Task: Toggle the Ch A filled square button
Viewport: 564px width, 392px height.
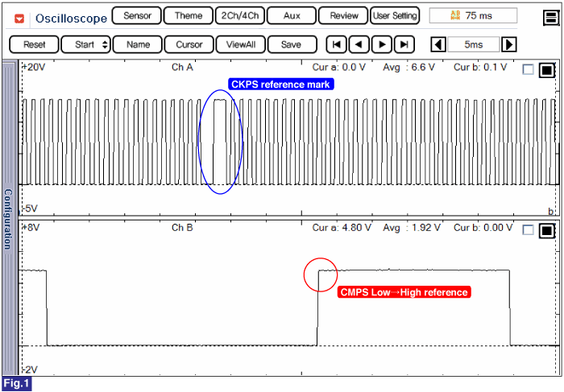Action: (547, 70)
